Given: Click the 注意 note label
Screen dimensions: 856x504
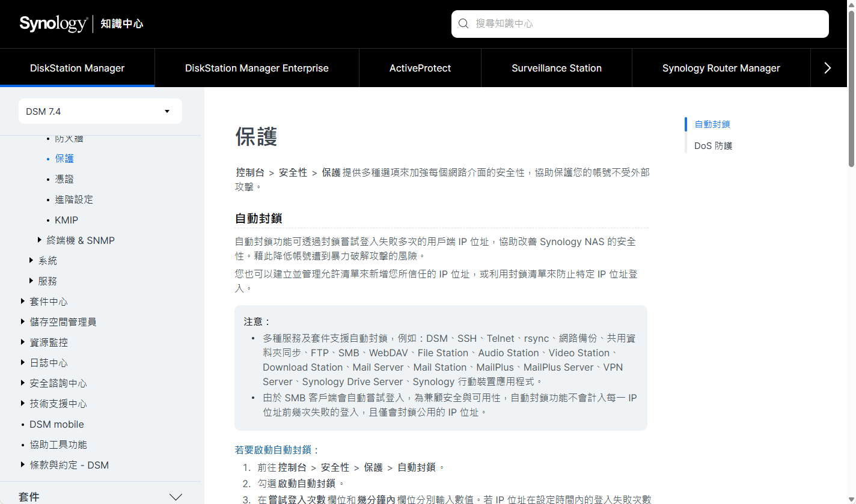Looking at the screenshot, I should click(257, 322).
